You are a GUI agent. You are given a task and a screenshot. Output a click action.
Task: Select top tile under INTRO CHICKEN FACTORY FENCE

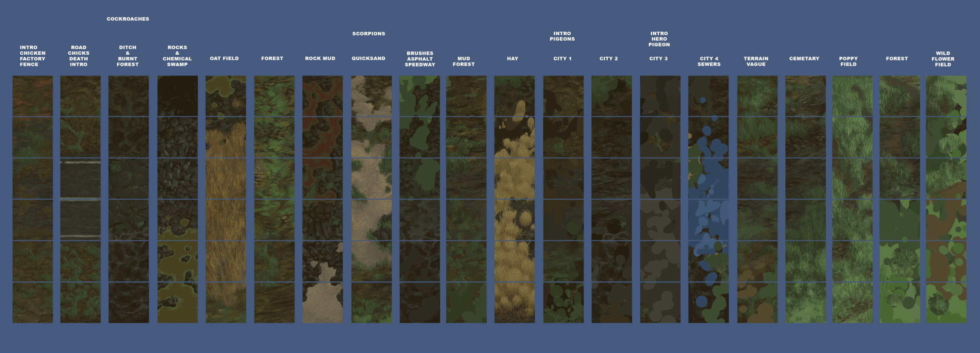click(33, 96)
